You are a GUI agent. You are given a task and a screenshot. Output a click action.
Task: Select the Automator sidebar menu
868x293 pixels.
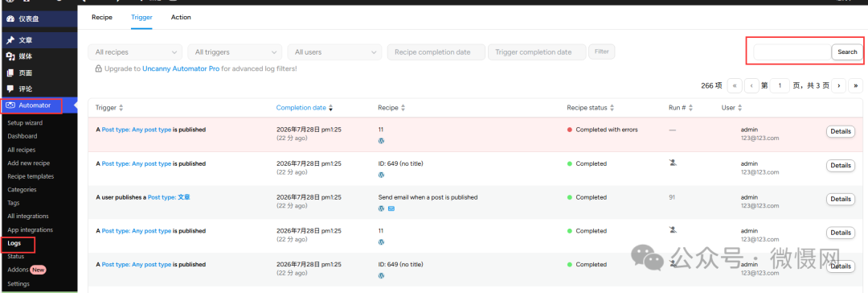39,105
